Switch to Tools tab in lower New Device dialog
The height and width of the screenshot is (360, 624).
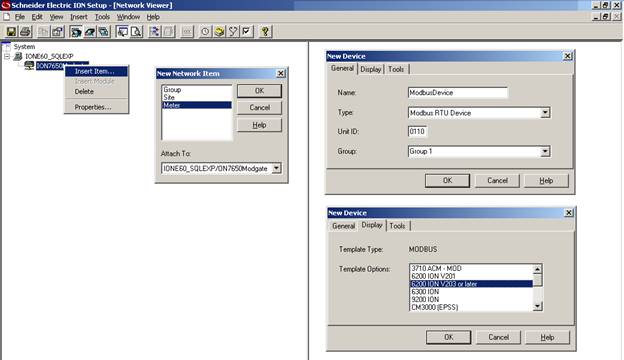click(397, 226)
